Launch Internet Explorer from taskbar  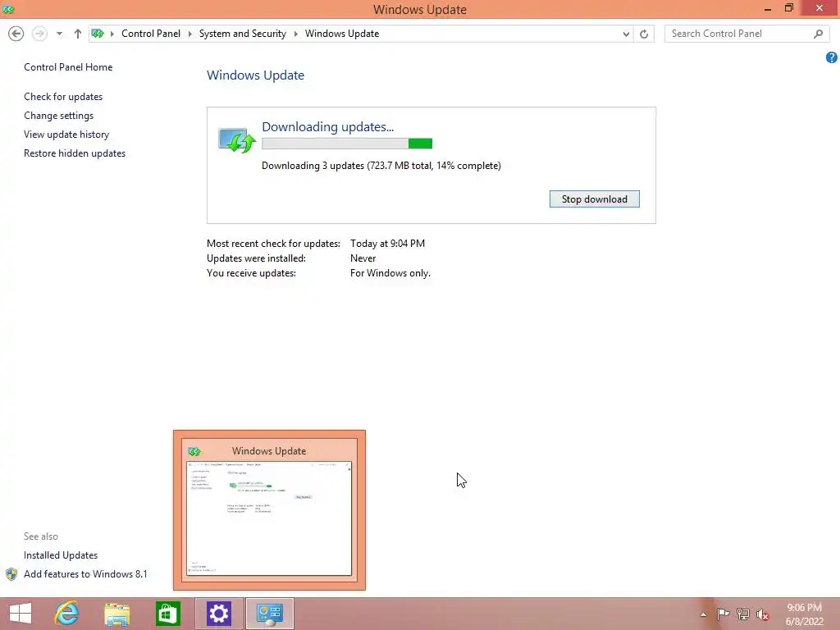click(67, 614)
